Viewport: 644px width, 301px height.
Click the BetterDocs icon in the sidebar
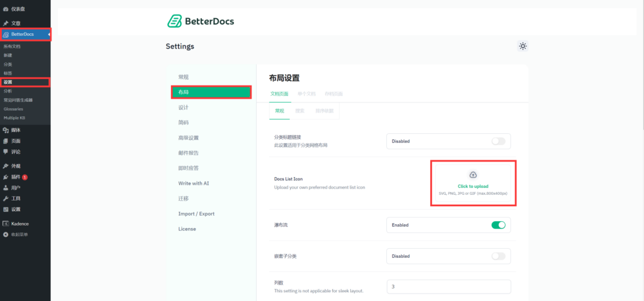[6, 35]
